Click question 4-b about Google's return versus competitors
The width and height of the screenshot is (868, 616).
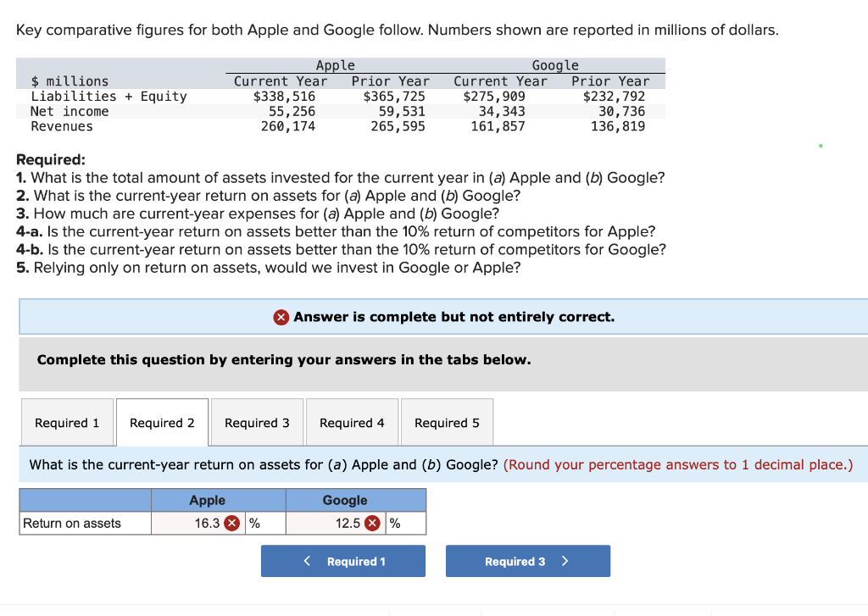coord(341,250)
